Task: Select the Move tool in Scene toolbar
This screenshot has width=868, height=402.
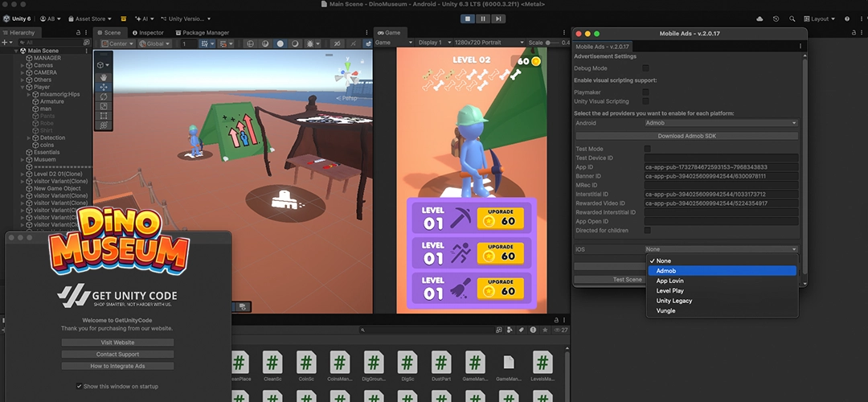Action: click(x=103, y=87)
